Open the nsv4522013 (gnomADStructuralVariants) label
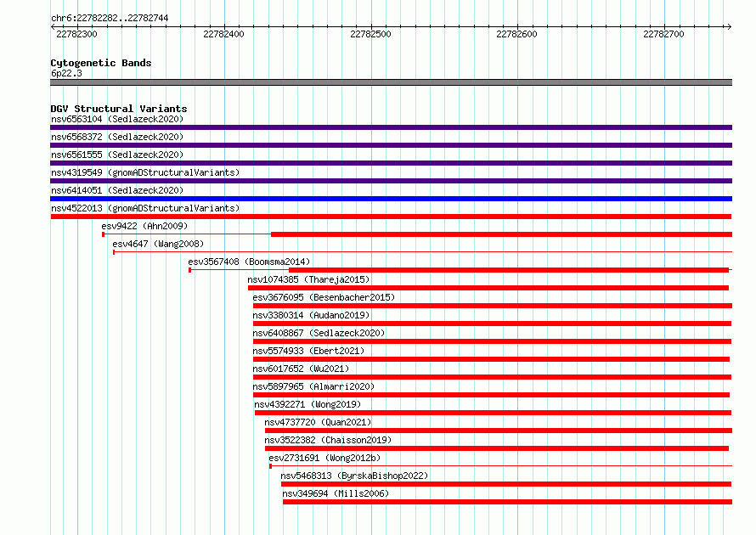This screenshot has width=756, height=535. (x=145, y=208)
